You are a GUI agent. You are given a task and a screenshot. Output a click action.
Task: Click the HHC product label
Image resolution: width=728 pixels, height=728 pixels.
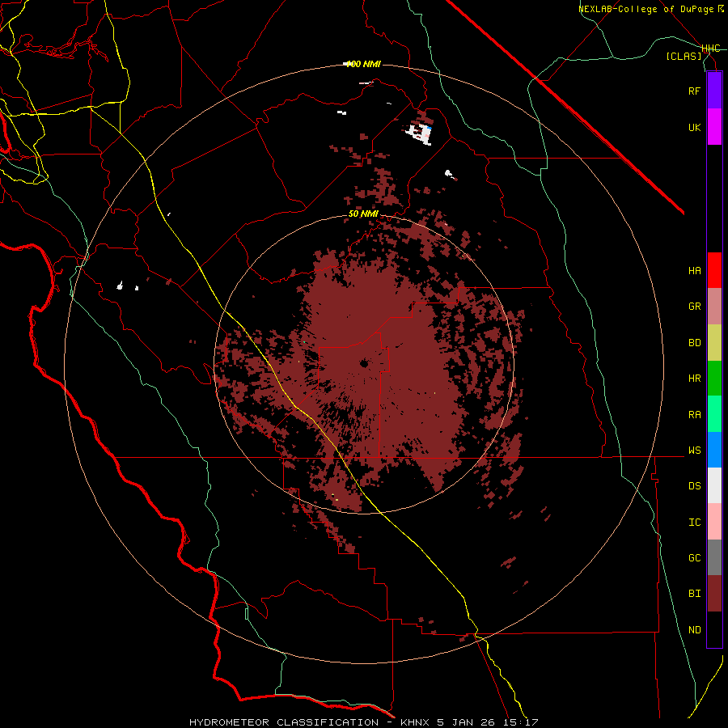[710, 49]
